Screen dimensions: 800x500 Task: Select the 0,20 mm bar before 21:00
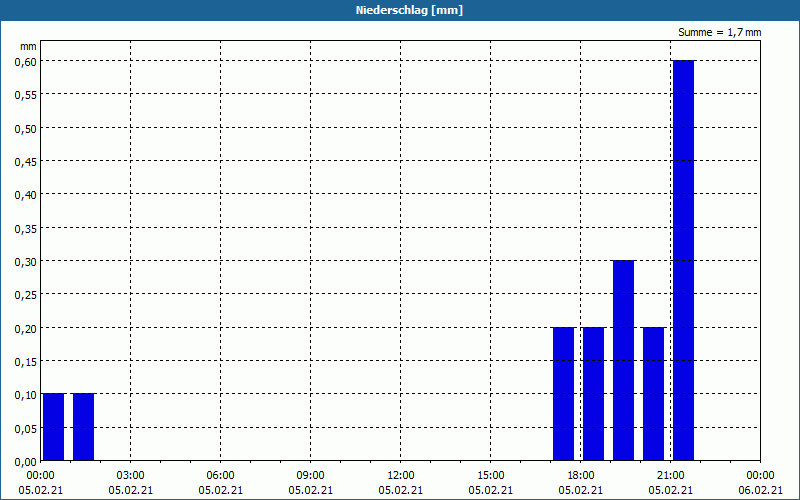(654, 394)
